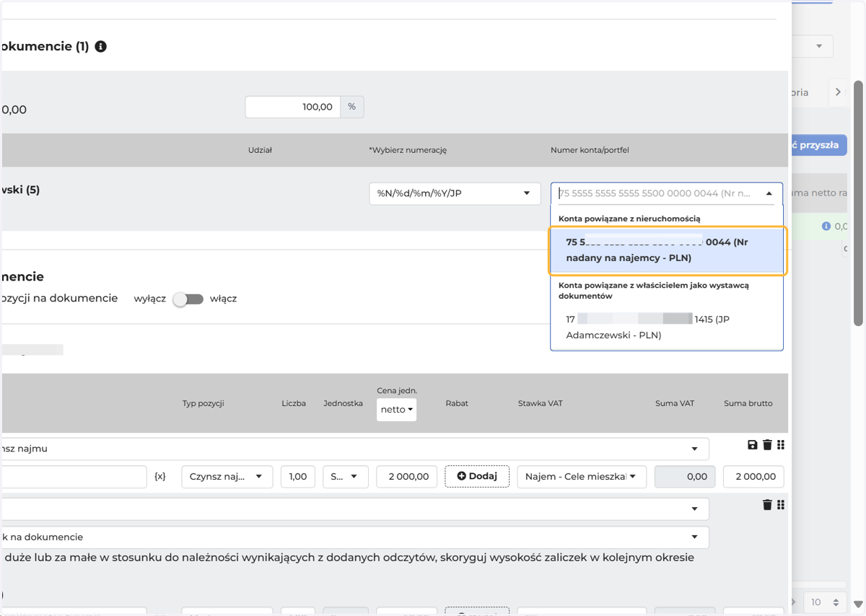866x616 pixels.
Task: Open the unit dropdown showing S...
Action: click(346, 477)
